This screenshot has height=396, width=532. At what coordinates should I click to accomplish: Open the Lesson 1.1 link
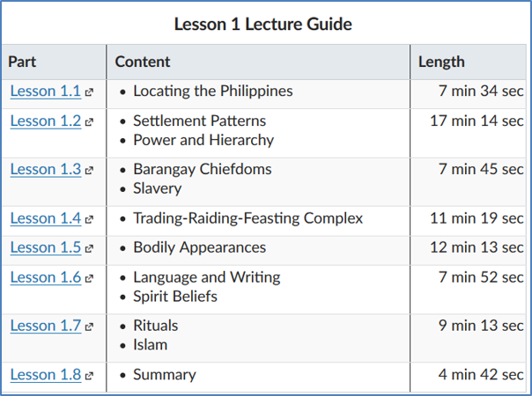point(45,92)
